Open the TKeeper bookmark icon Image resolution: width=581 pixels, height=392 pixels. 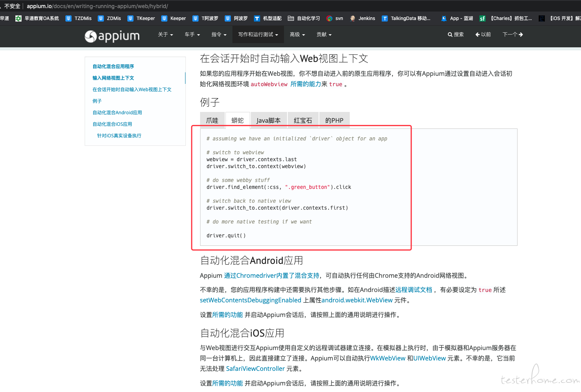[x=130, y=18]
